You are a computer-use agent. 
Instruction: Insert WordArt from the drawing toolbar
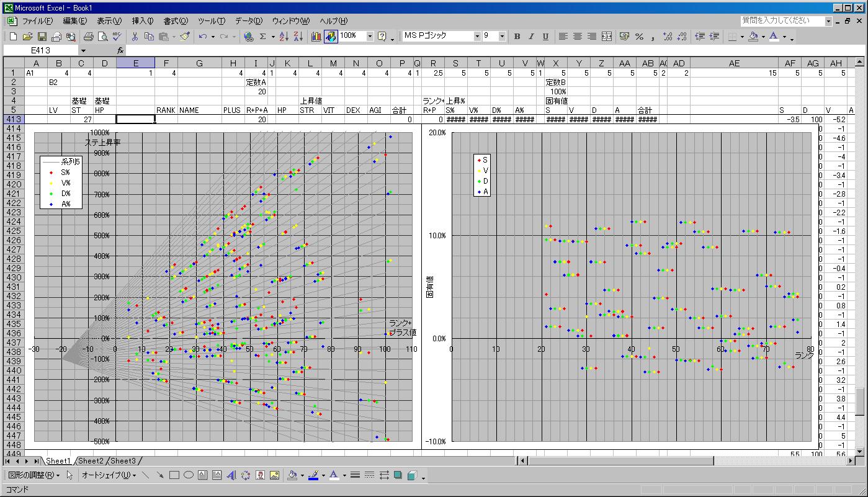[x=231, y=476]
